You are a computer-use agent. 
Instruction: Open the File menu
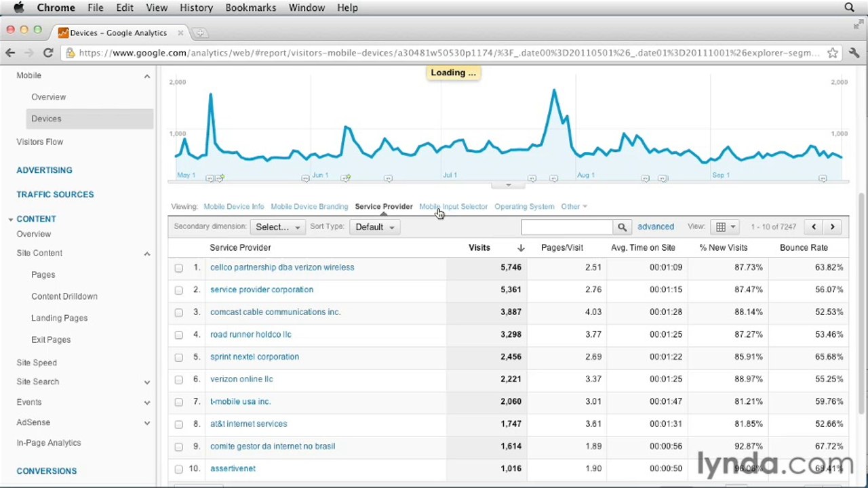click(x=95, y=7)
